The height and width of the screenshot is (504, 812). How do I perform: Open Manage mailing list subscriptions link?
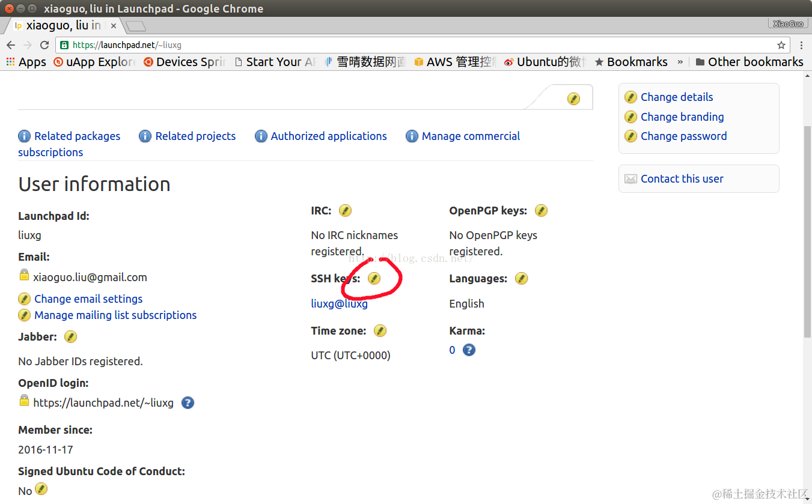(x=115, y=315)
